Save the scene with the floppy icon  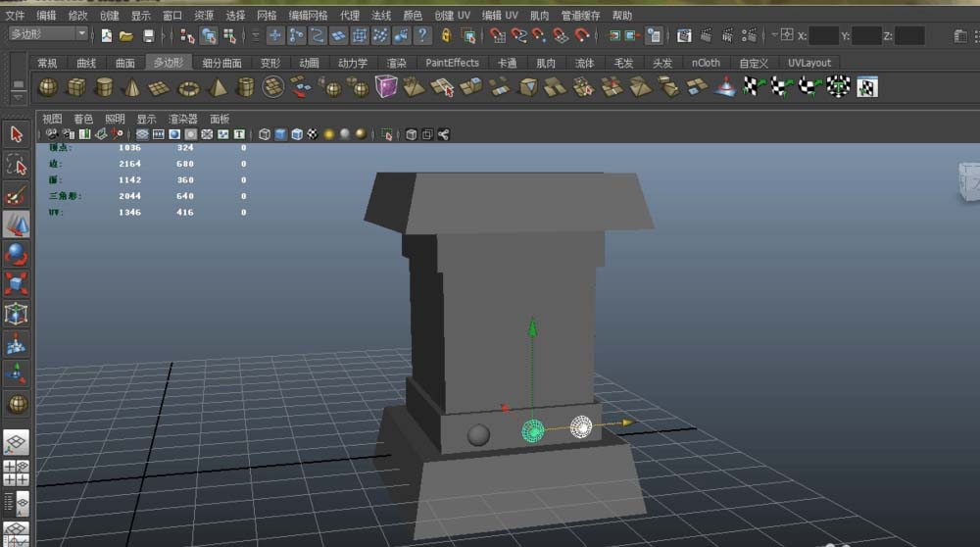[x=148, y=36]
